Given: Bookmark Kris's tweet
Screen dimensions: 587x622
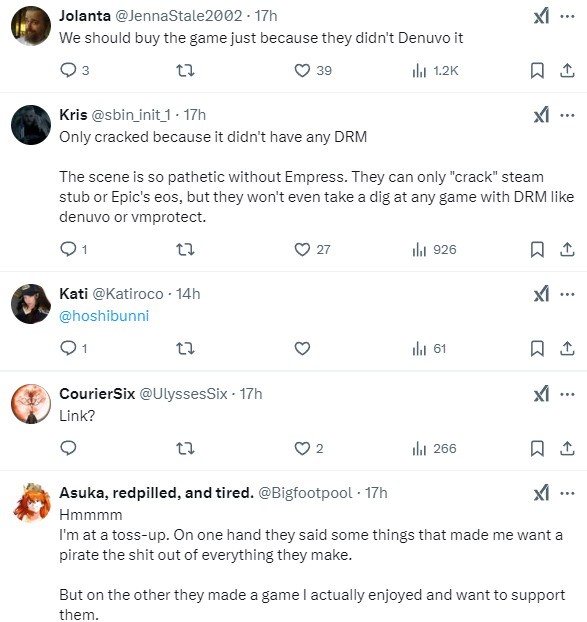Looking at the screenshot, I should [x=537, y=250].
